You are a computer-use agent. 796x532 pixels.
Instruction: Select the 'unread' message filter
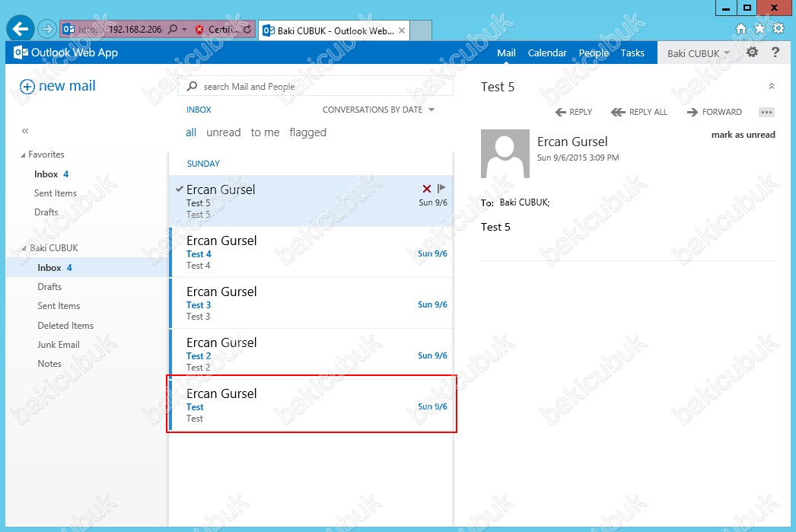224,132
